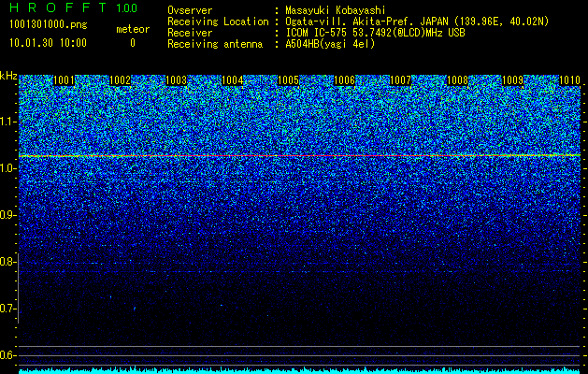Click the ICOM IC-575 receiver info

pyautogui.click(x=375, y=33)
